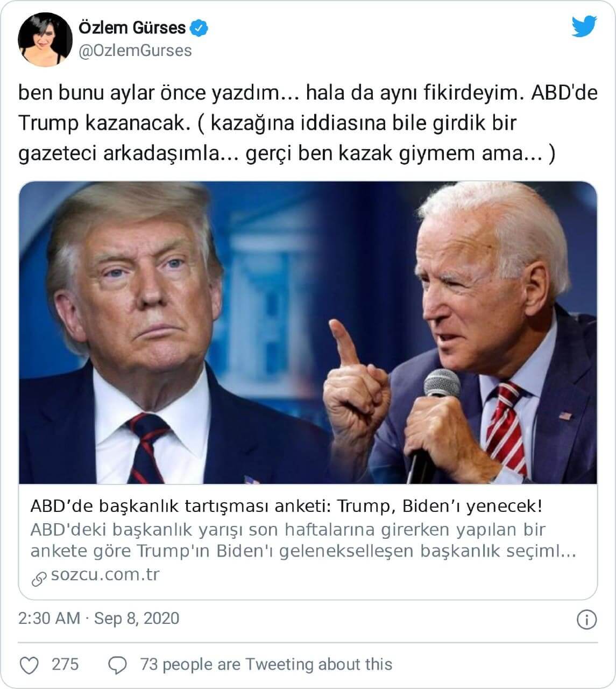
Task: Click '73 people are Tweeting about this'
Action: [266, 665]
